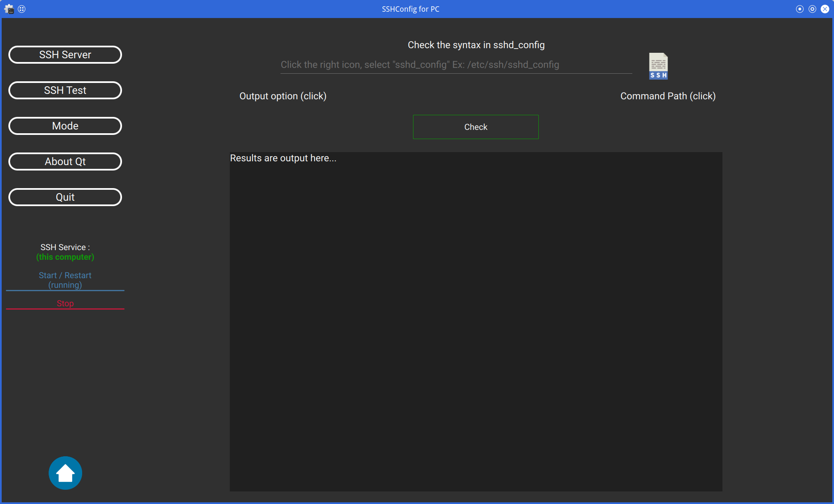
Task: Focus the sshd_config path input field
Action: [456, 65]
